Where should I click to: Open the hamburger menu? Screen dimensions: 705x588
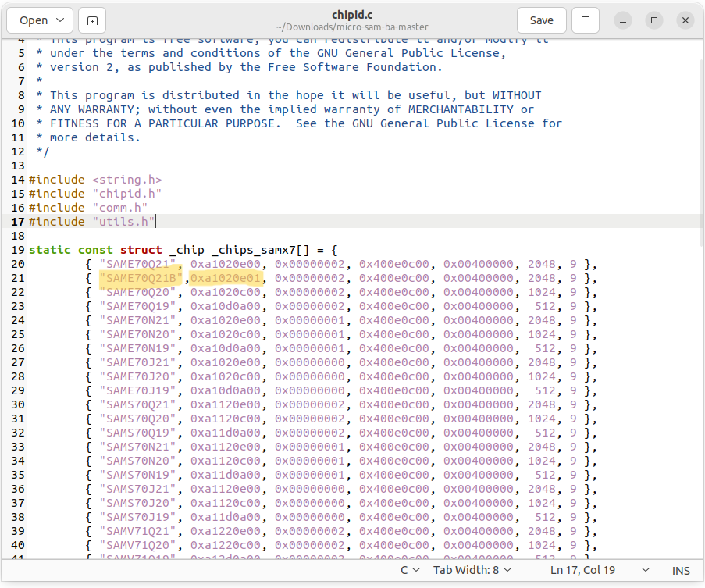pos(586,20)
